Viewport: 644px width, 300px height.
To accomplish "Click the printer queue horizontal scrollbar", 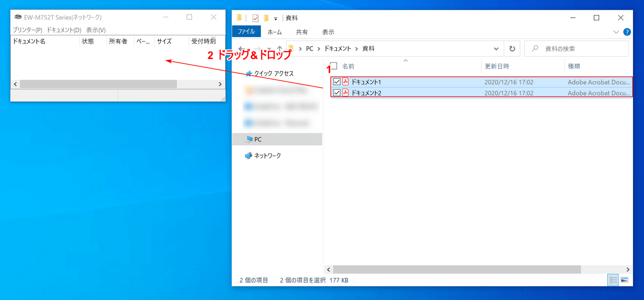I will (98, 84).
